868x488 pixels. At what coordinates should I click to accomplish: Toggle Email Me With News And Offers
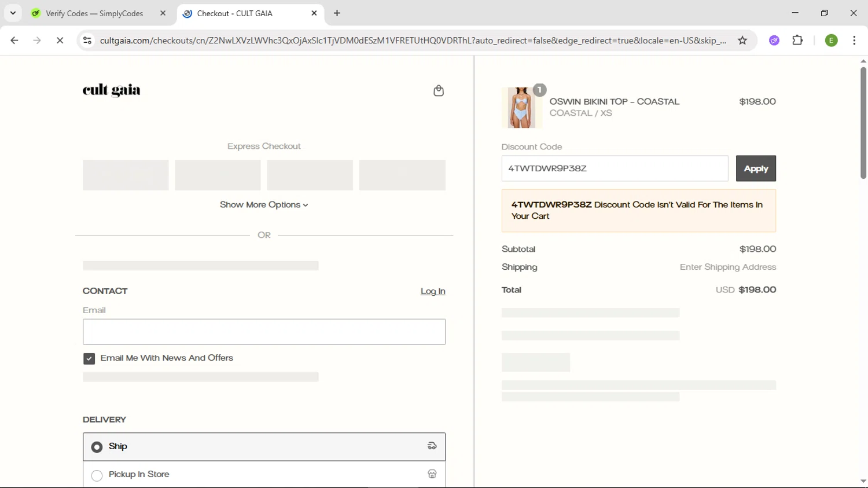[x=89, y=359]
